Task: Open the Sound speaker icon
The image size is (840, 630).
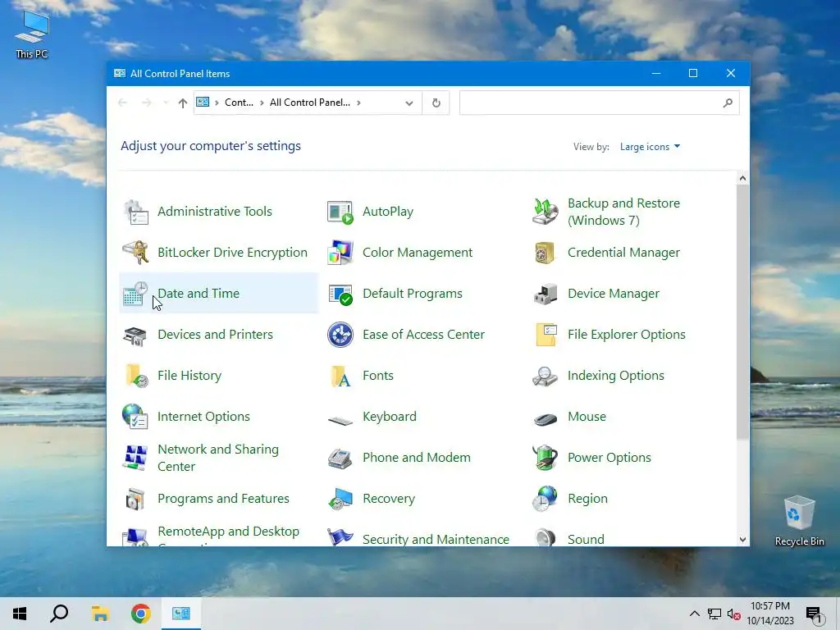Action: coord(546,536)
